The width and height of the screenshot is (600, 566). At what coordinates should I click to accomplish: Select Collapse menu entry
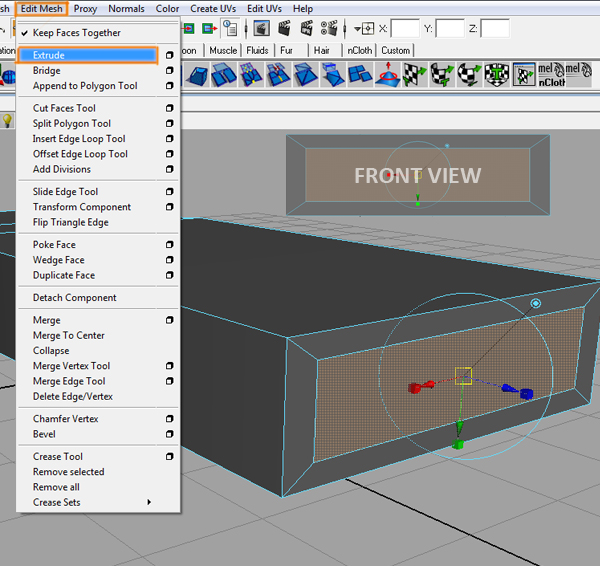click(51, 351)
